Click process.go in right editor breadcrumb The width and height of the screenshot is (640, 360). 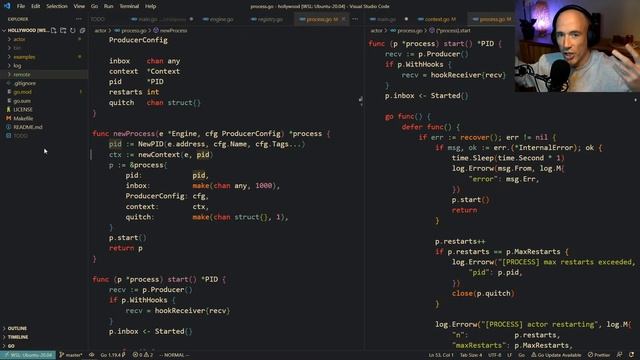[410, 31]
